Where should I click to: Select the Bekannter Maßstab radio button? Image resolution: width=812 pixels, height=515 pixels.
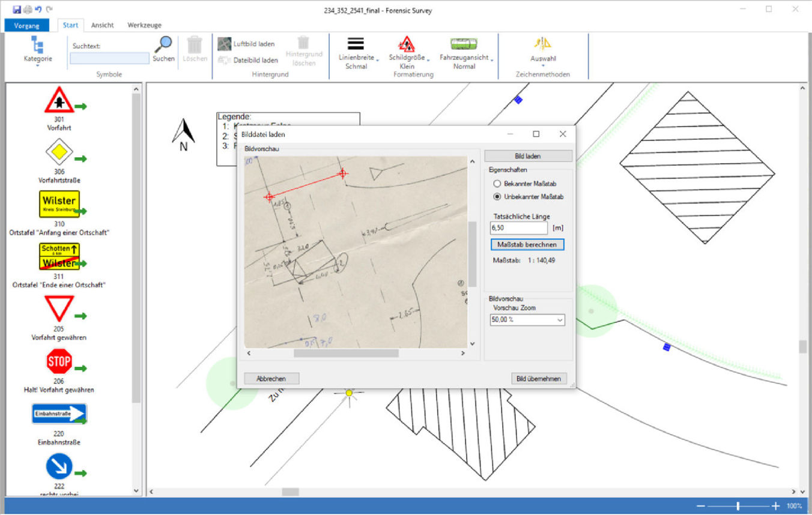(x=497, y=184)
